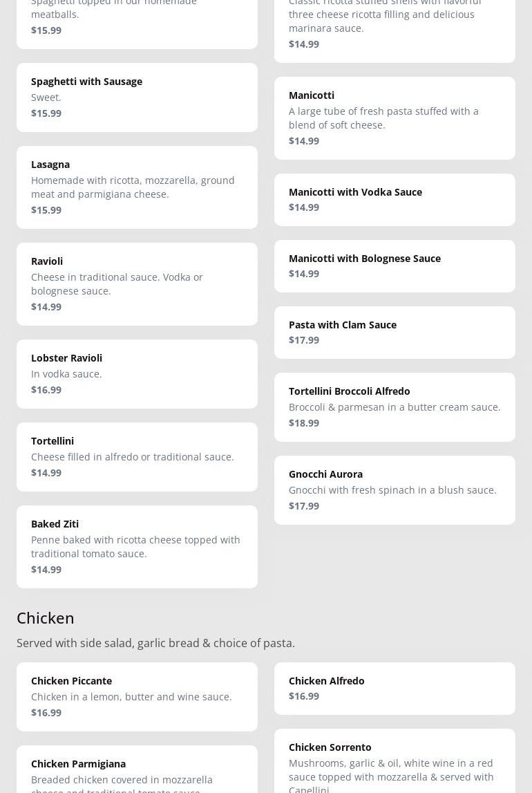This screenshot has width=532, height=793.
Task: Open the Spaghetti with Sausage menu item
Action: tap(137, 97)
